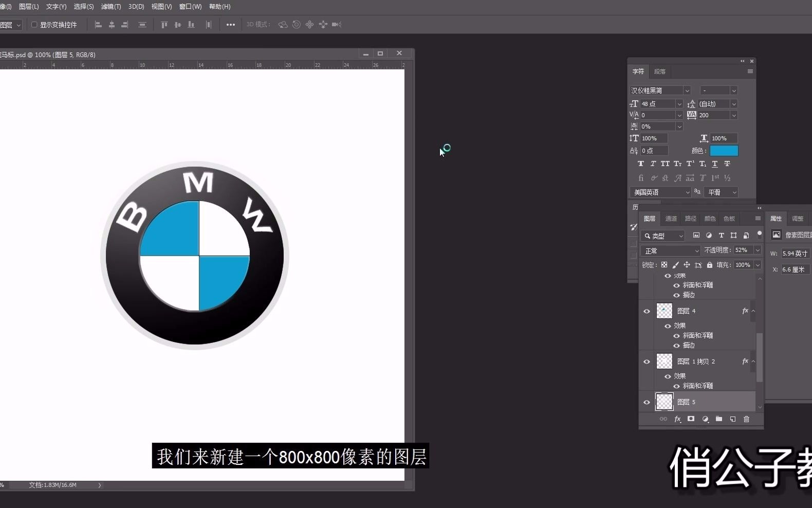Click the Underline text icon
The image size is (812, 508).
715,164
